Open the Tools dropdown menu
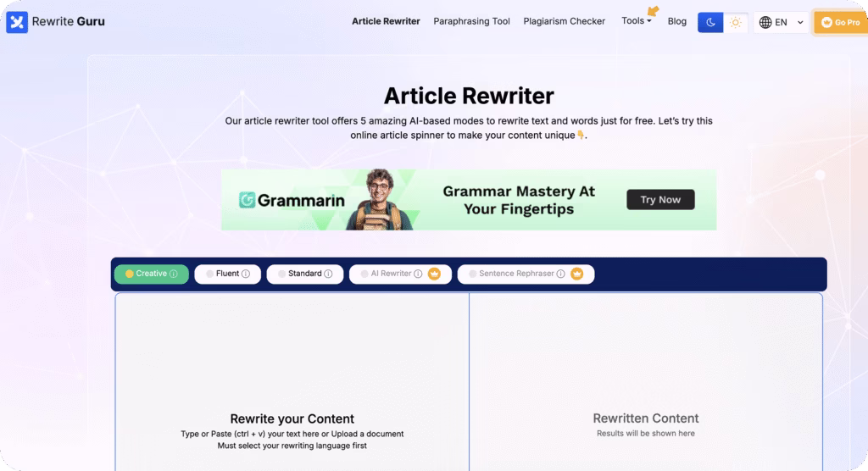 point(636,21)
